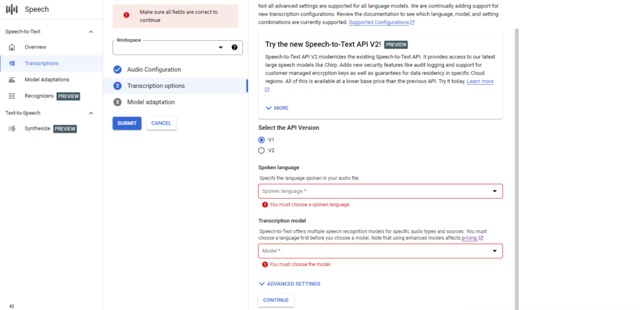Click the error icon beside 'You must choose a spoken language'
The width and height of the screenshot is (644, 310).
pyautogui.click(x=265, y=204)
